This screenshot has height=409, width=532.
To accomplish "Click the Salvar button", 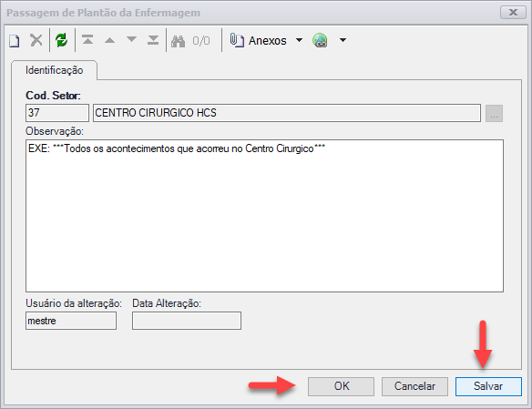I will pyautogui.click(x=488, y=386).
